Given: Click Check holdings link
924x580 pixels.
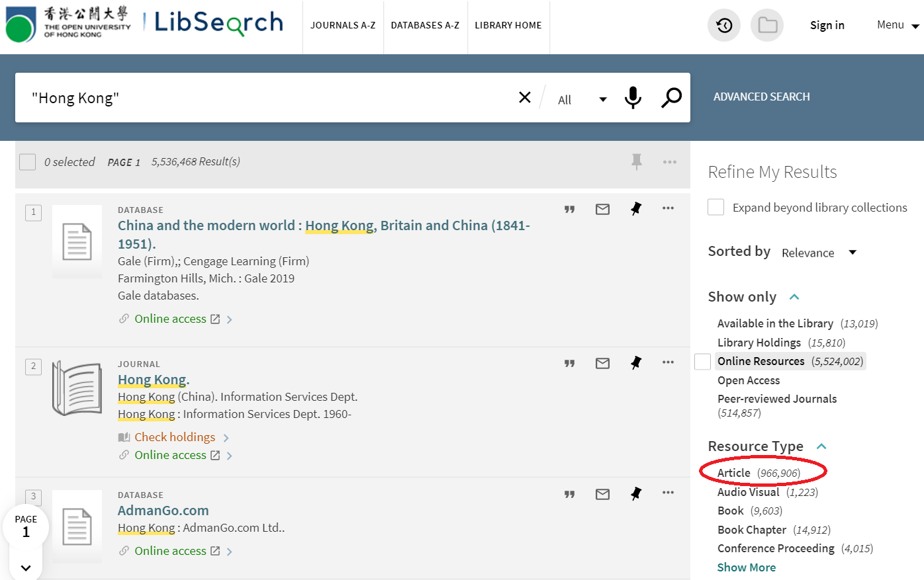Looking at the screenshot, I should 175,437.
